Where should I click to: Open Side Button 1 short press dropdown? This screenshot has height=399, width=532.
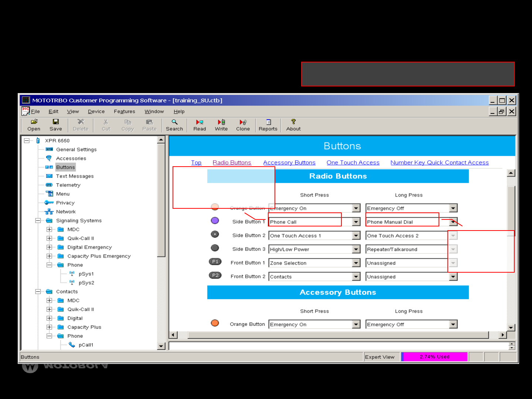tap(356, 222)
